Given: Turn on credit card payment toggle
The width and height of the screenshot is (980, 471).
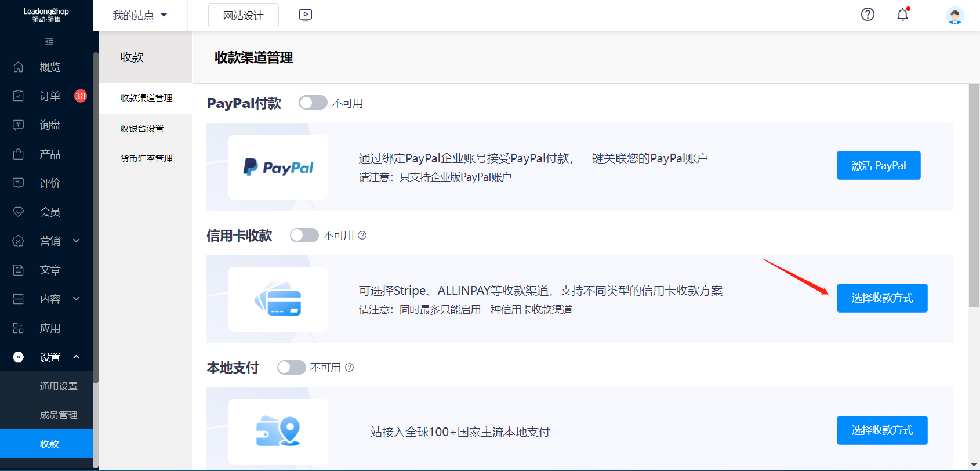Looking at the screenshot, I should point(304,236).
